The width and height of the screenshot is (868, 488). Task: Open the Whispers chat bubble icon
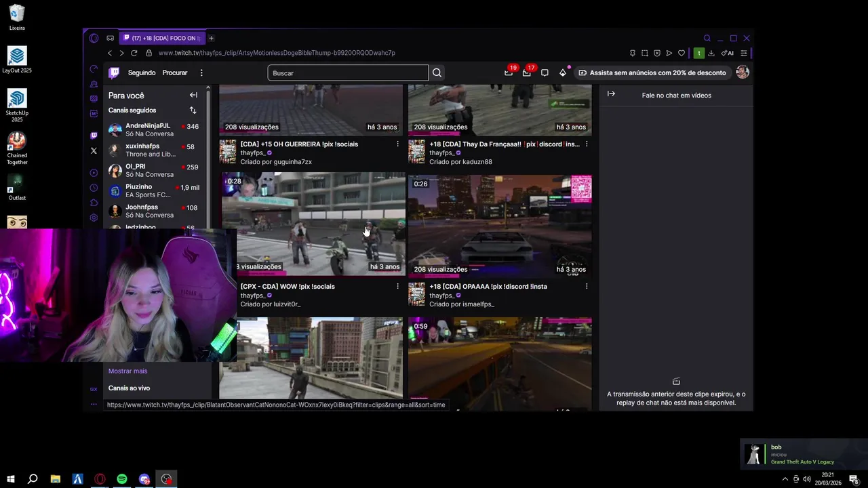click(x=545, y=73)
